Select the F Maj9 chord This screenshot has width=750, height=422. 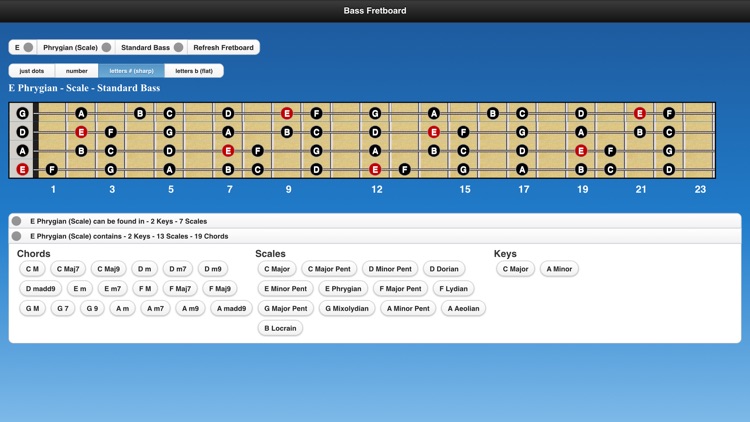pos(220,289)
